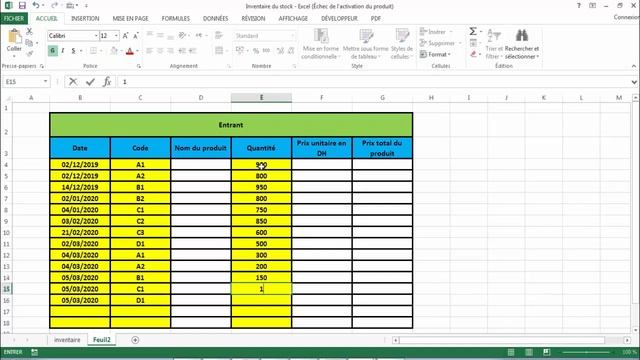Open font name Calibri dropdown
The height and width of the screenshot is (360, 640).
point(96,36)
